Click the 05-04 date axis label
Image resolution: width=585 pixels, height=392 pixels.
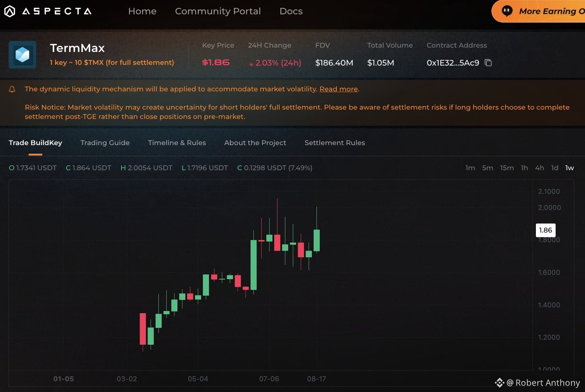(198, 379)
